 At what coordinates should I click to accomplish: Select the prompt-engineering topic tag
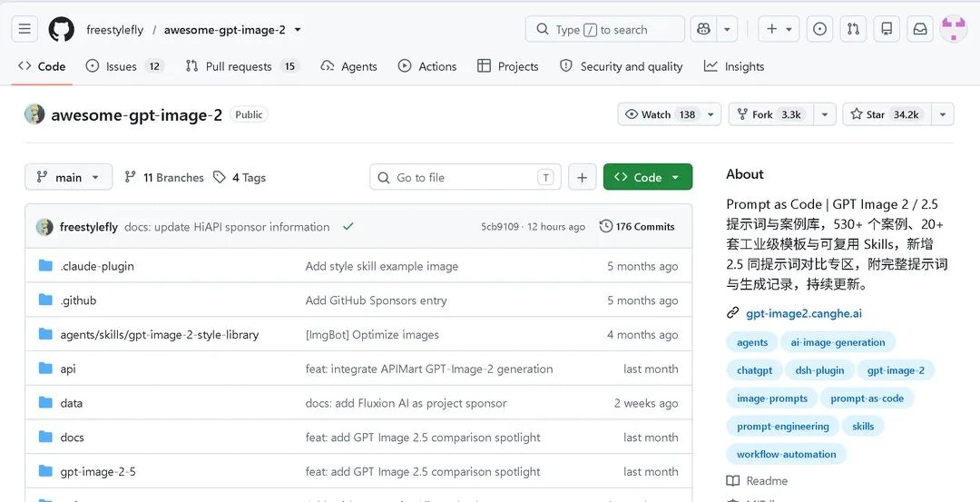coord(783,427)
